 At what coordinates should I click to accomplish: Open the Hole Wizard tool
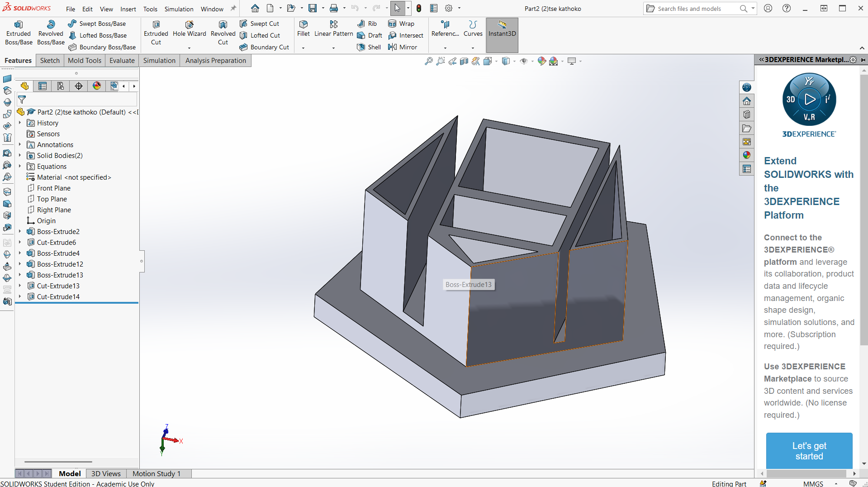point(189,29)
